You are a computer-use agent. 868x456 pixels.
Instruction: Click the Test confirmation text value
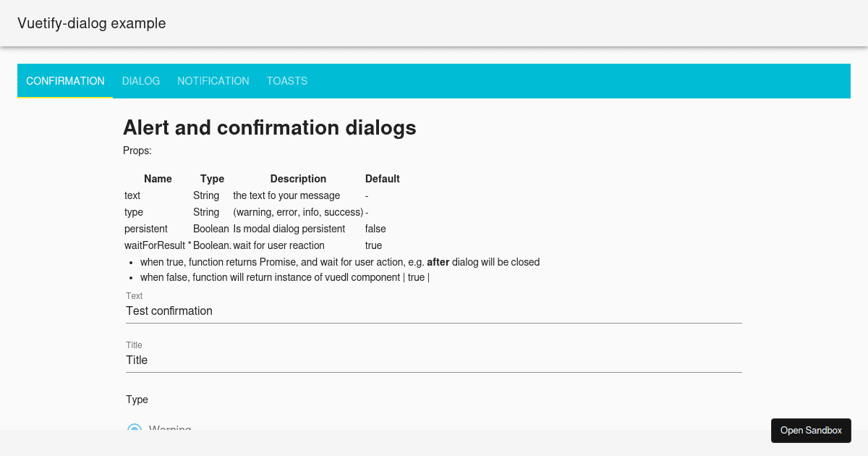click(169, 311)
